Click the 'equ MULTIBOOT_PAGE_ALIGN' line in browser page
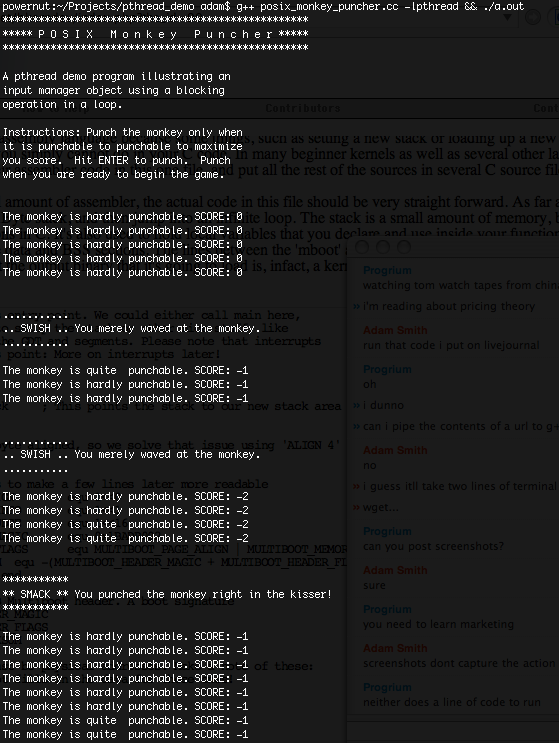 point(207,549)
